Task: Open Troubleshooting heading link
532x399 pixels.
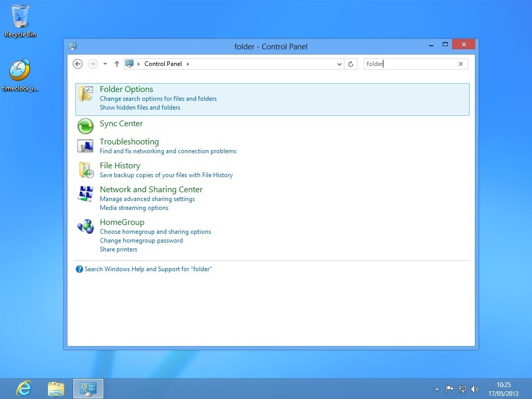Action: (x=129, y=142)
